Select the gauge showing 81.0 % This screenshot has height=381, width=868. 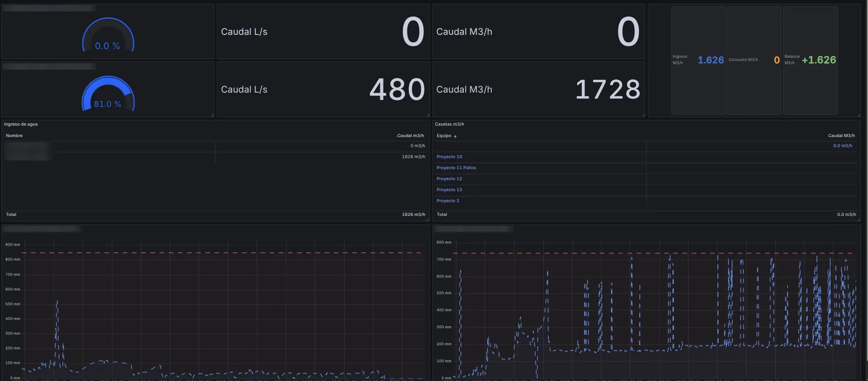tap(108, 94)
